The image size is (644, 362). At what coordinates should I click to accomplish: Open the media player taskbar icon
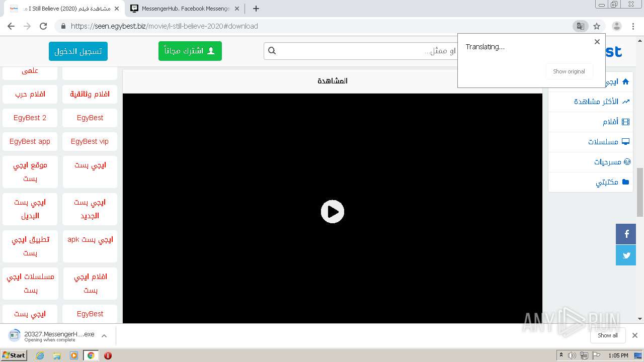[x=74, y=355]
